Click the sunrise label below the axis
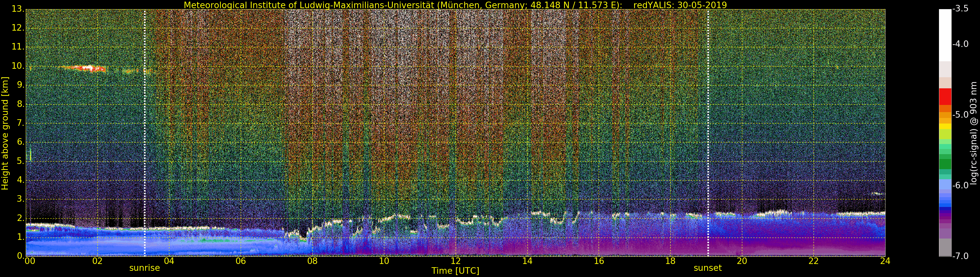This screenshot has width=980, height=277. point(145,268)
